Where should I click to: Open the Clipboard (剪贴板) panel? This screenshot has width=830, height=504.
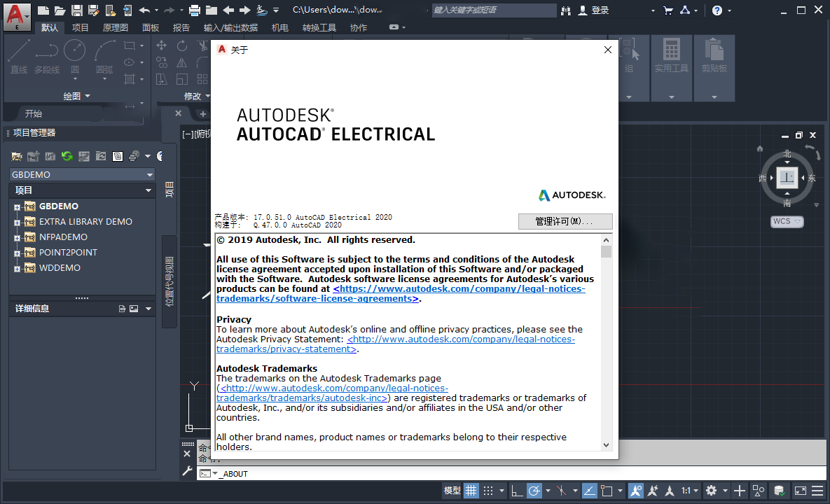point(714,68)
